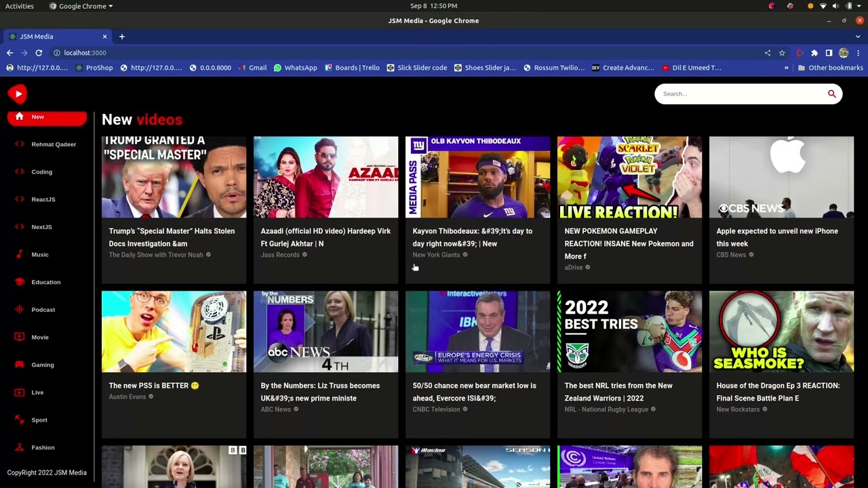Open the Azaadi music video thumbnail
The height and width of the screenshot is (488, 868).
tap(325, 177)
